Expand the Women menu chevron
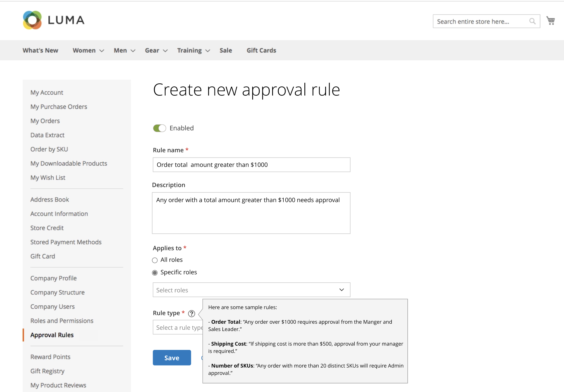 pos(102,51)
